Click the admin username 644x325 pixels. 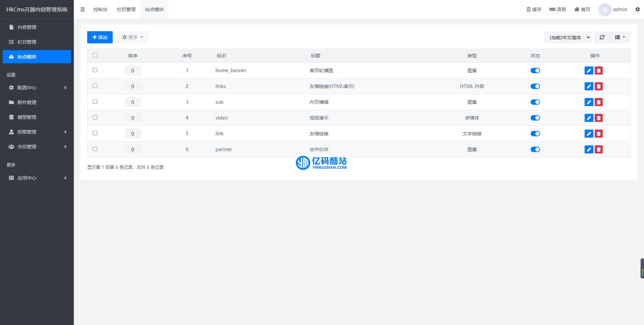point(620,9)
